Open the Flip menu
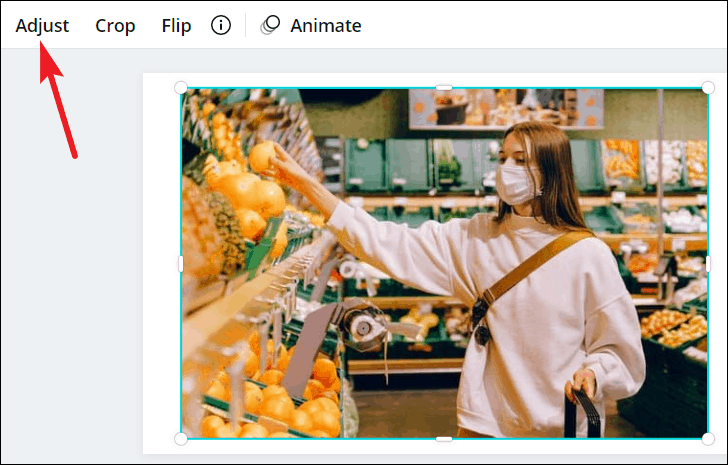The height and width of the screenshot is (465, 728). pyautogui.click(x=176, y=26)
